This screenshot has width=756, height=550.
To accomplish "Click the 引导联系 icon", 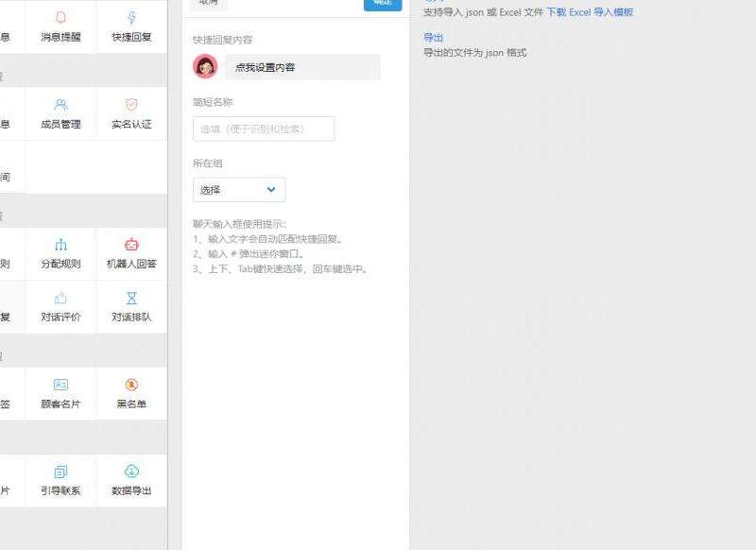I will 60,472.
